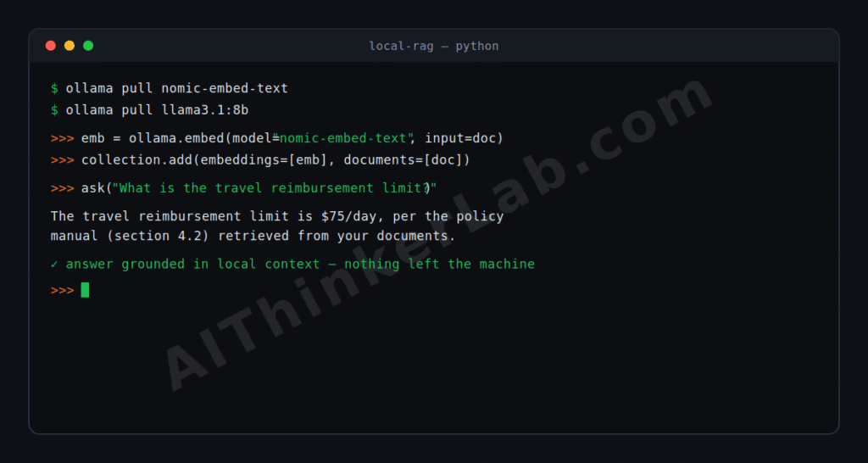Click the 'llama3.1:8b' model name

tap(205, 109)
